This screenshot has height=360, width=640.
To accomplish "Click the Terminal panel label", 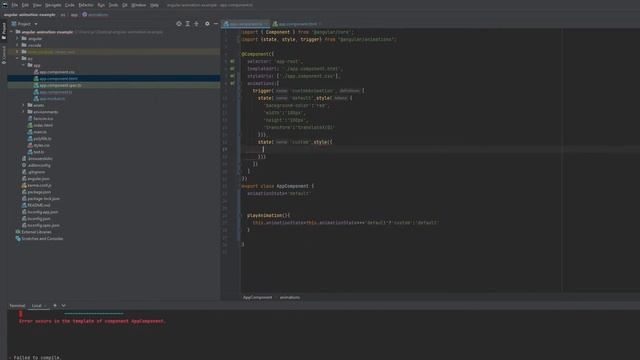I will 17,306.
